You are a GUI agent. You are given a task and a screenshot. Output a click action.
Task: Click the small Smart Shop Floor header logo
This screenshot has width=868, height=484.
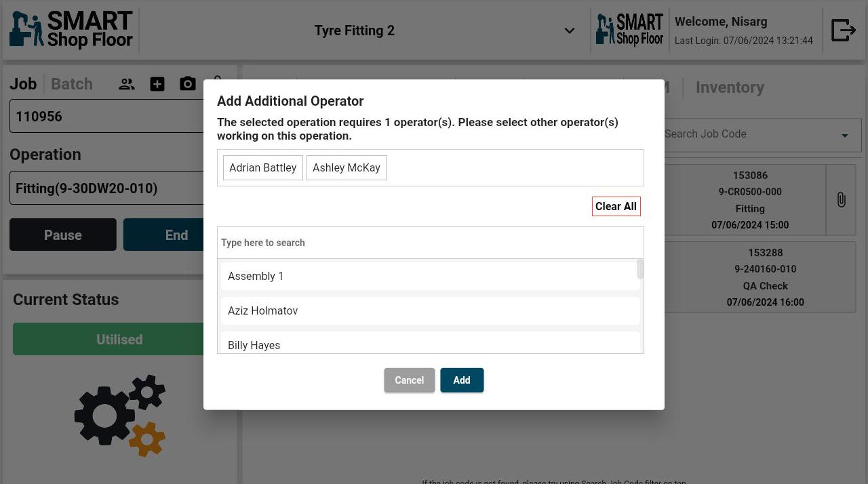629,31
